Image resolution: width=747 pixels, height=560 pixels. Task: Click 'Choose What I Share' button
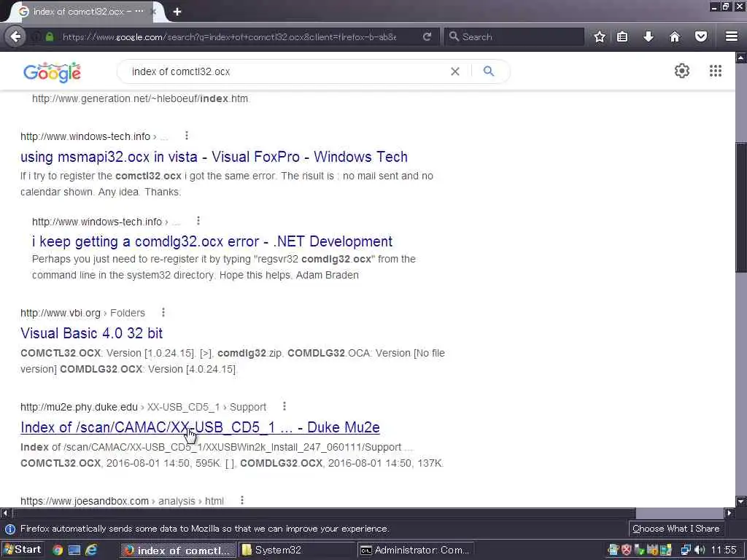pos(676,529)
